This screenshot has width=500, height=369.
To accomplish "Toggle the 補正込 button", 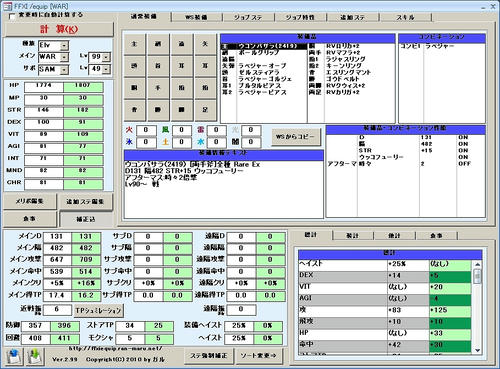I will click(x=86, y=219).
